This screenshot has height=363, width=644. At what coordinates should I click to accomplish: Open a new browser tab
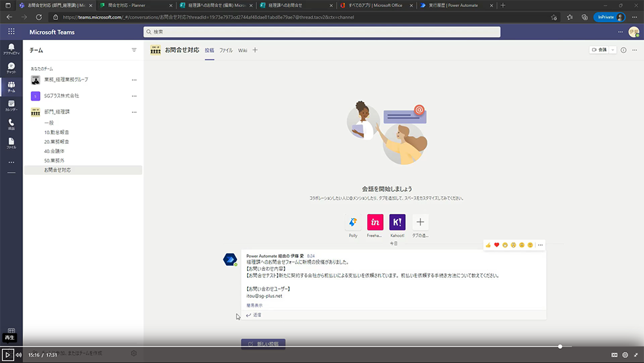503,5
